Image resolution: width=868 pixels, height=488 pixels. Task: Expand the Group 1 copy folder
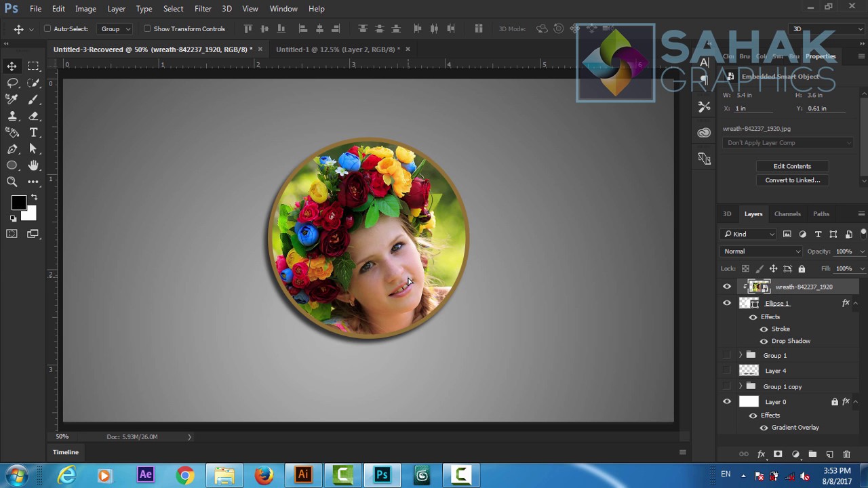(741, 386)
